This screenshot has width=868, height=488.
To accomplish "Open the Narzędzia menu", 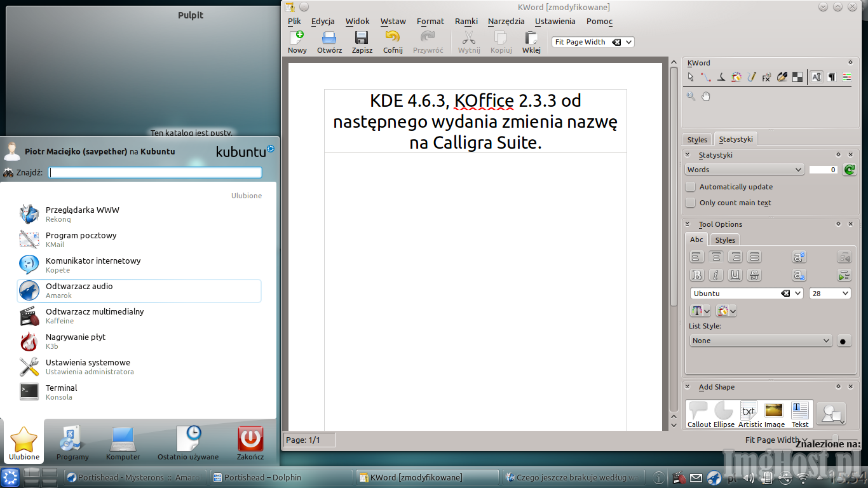I will [506, 21].
